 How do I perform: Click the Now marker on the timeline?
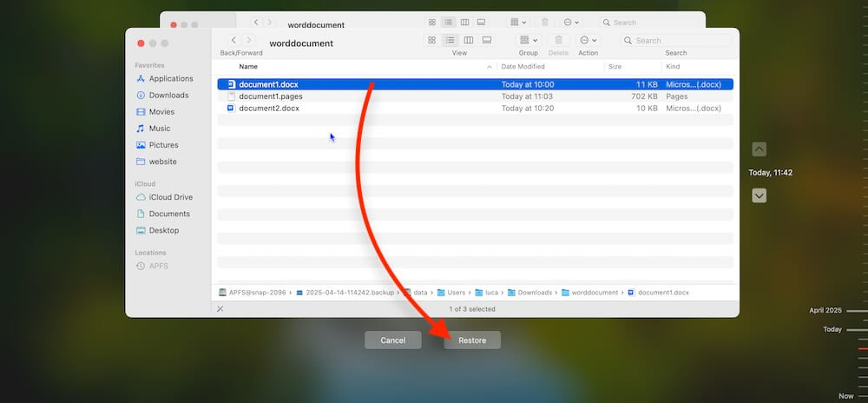click(x=845, y=396)
